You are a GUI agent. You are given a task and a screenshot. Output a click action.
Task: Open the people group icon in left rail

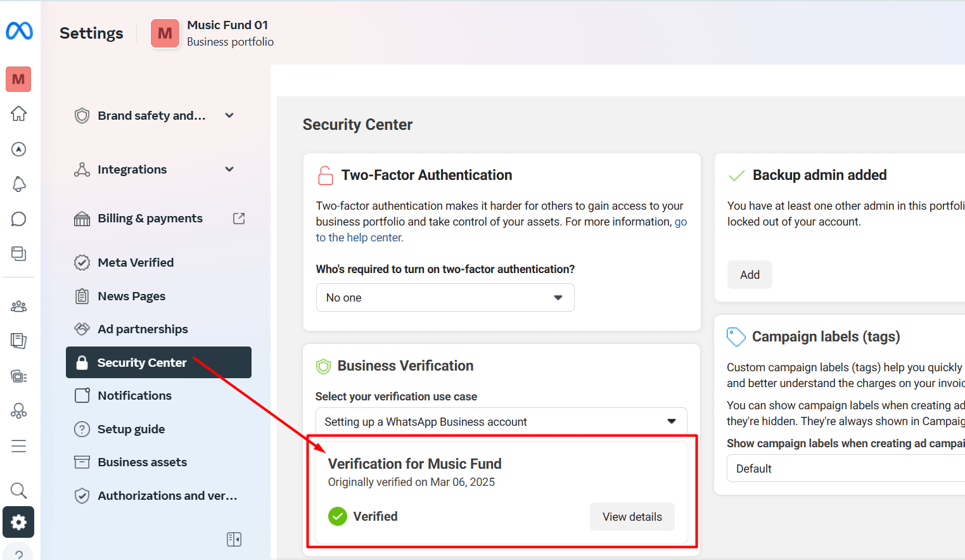point(19,307)
